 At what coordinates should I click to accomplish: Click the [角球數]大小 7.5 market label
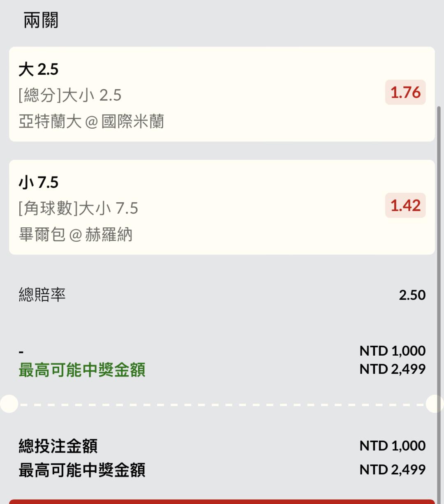[x=78, y=208]
